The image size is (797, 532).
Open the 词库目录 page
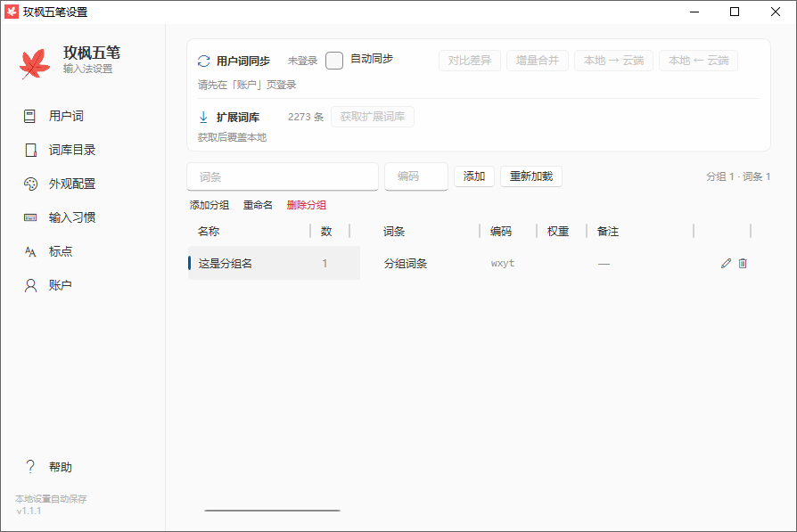pyautogui.click(x=72, y=150)
